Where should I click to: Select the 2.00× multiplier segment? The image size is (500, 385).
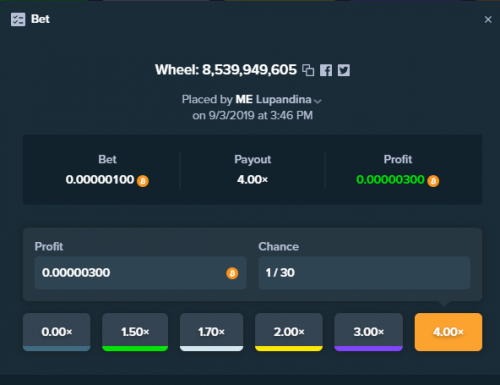click(x=289, y=332)
